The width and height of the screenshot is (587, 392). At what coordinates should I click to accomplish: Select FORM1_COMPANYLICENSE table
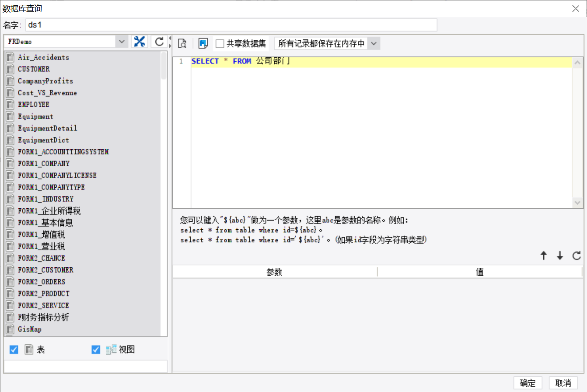click(x=57, y=175)
